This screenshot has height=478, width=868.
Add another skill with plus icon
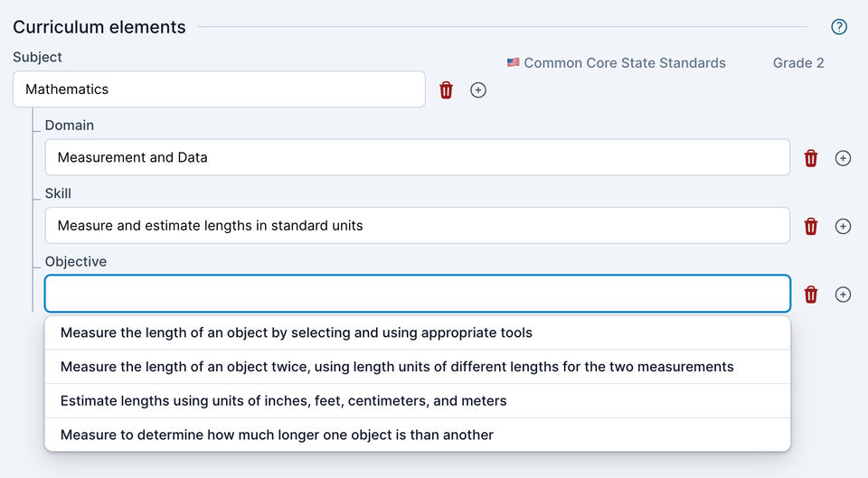point(843,226)
